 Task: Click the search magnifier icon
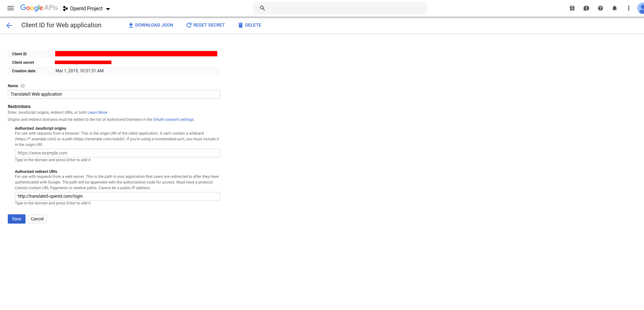click(262, 8)
